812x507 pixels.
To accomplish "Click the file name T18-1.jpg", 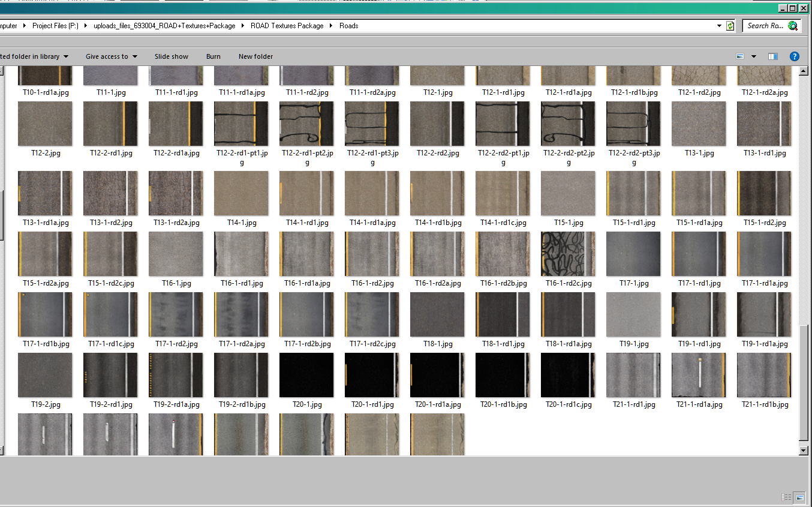I will click(438, 344).
